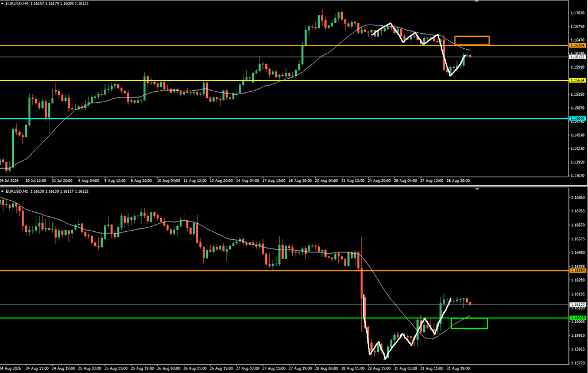The height and width of the screenshot is (373, 588).
Task: Click the chart shift marker atop H1 chart
Action: 477,189
